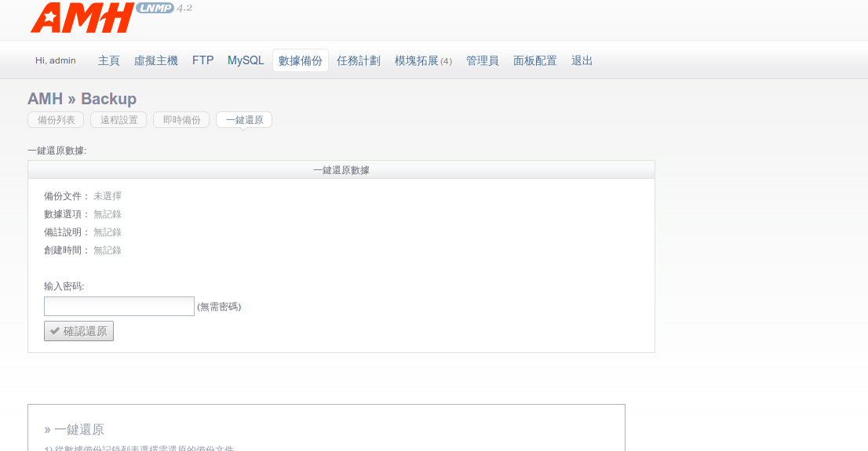Focus the 输入密码 password field

click(x=119, y=307)
